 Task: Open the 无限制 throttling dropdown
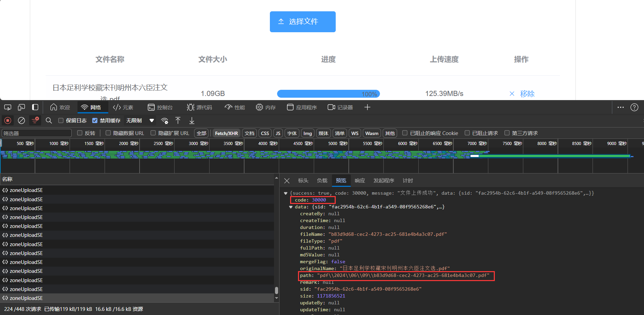click(140, 120)
